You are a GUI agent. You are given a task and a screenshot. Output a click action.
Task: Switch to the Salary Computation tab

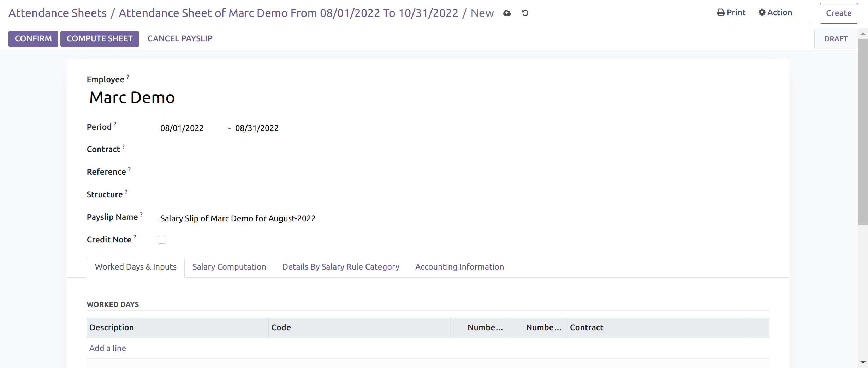coord(229,267)
